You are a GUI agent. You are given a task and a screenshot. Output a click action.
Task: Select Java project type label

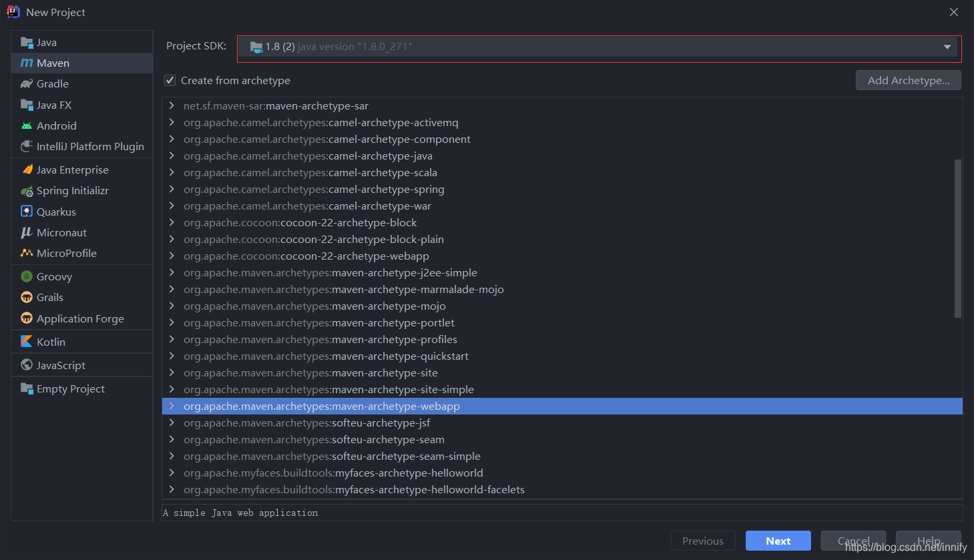pos(47,43)
